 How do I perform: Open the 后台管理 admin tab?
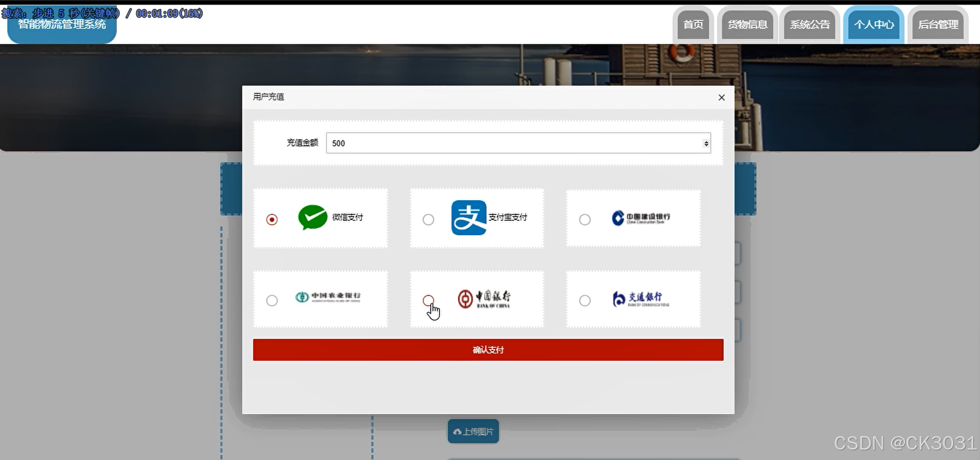tap(938, 25)
